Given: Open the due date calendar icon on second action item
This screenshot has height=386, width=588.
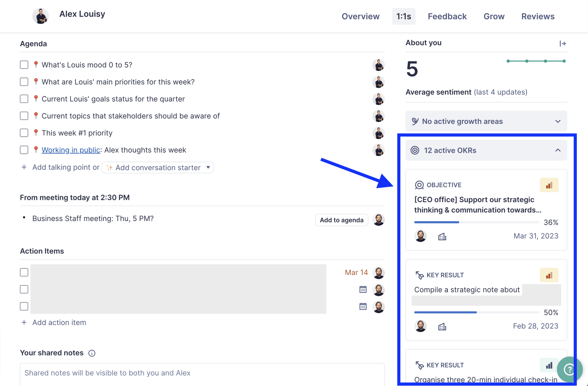Looking at the screenshot, I should click(x=363, y=289).
